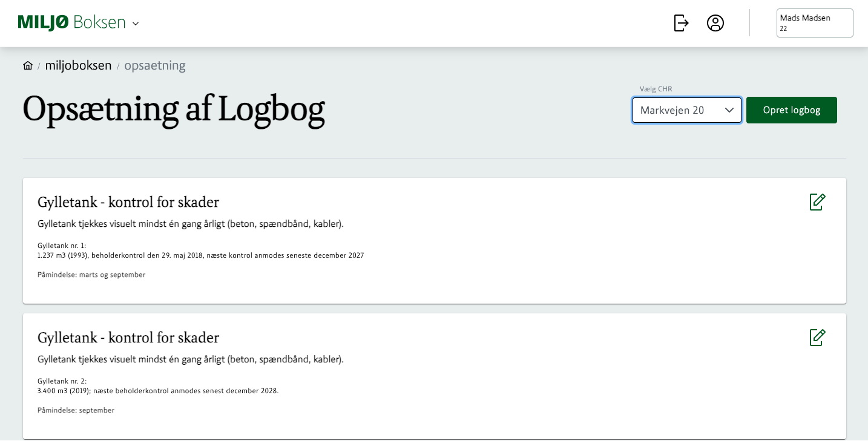
Task: Click the MILJØ Boksen logo
Action: (71, 23)
